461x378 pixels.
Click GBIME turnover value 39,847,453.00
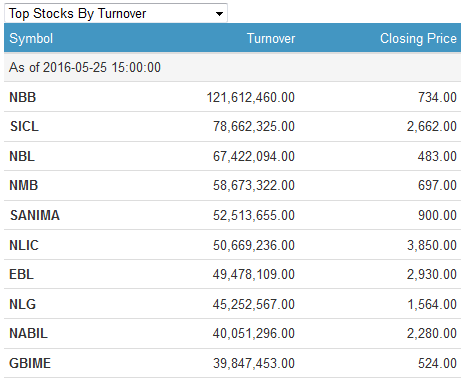pos(254,364)
